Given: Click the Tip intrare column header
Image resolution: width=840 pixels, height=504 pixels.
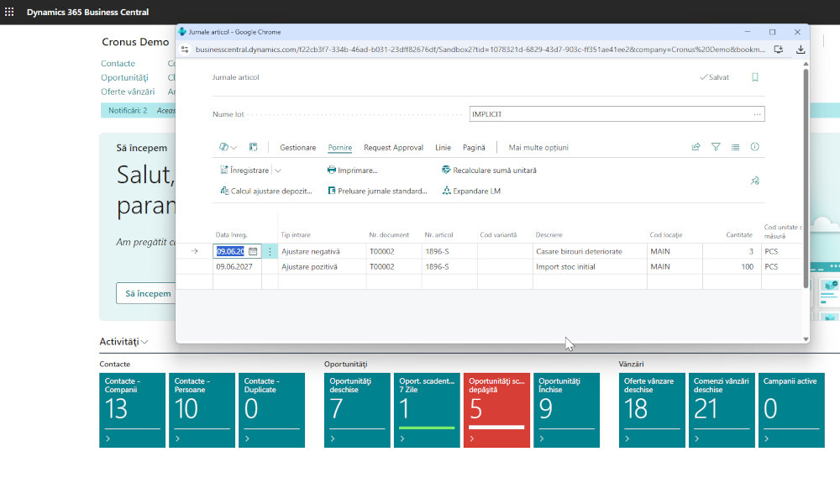Looking at the screenshot, I should click(x=296, y=234).
